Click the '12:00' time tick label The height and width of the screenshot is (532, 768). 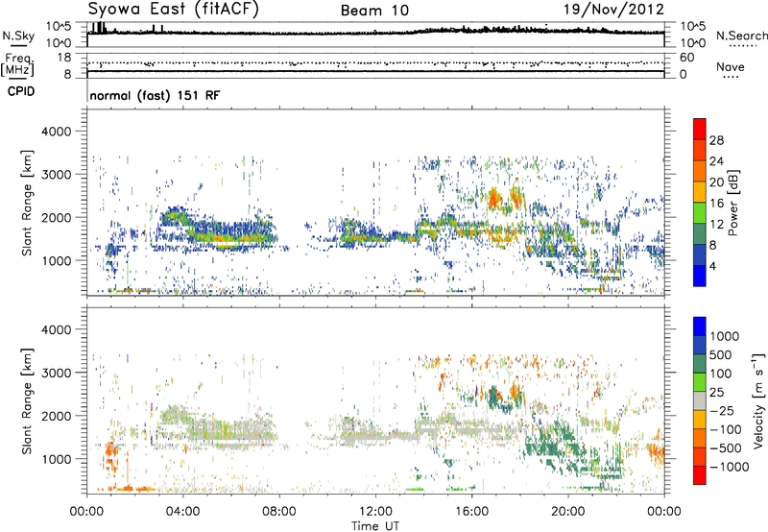coord(375,512)
